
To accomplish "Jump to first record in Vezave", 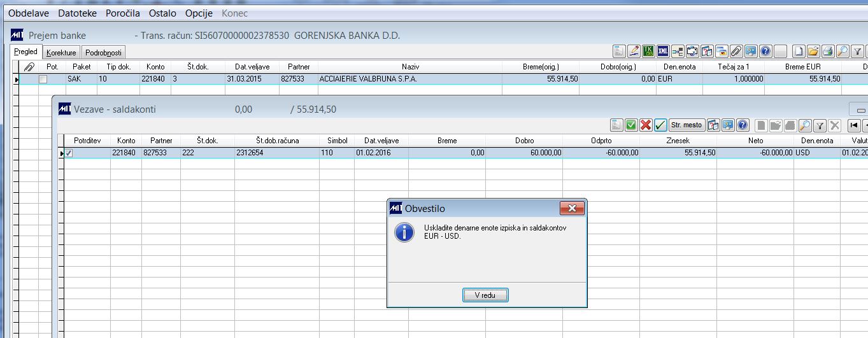I will (854, 125).
